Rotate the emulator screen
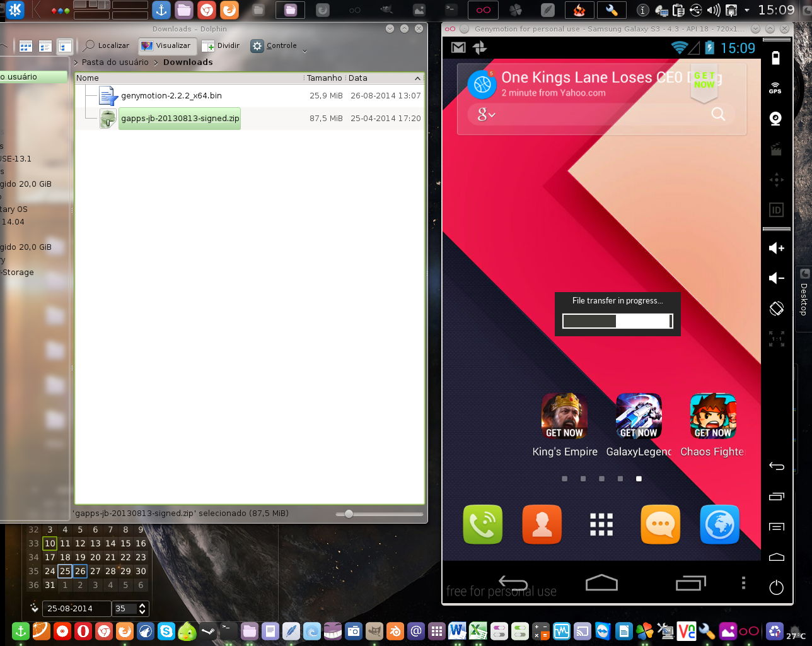This screenshot has width=812, height=646. point(776,308)
